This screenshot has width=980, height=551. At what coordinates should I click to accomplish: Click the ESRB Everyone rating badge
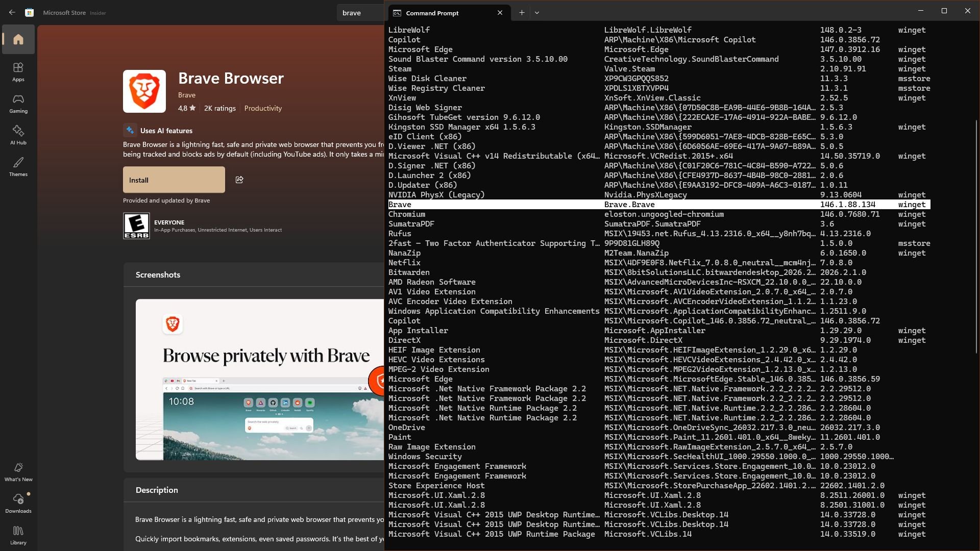136,226
